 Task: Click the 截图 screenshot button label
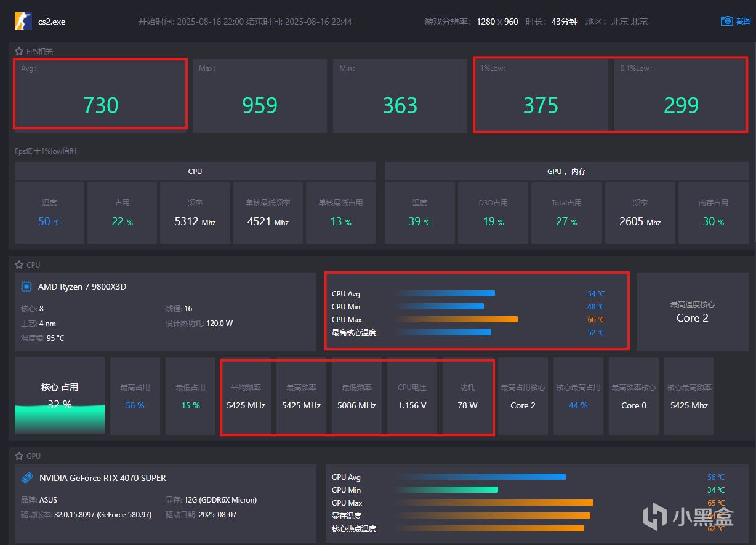pyautogui.click(x=743, y=21)
